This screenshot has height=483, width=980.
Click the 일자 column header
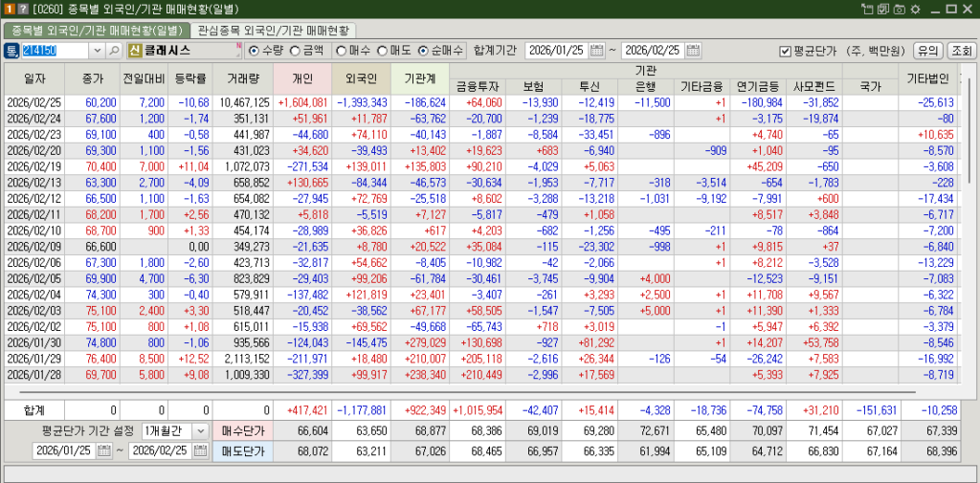(34, 78)
